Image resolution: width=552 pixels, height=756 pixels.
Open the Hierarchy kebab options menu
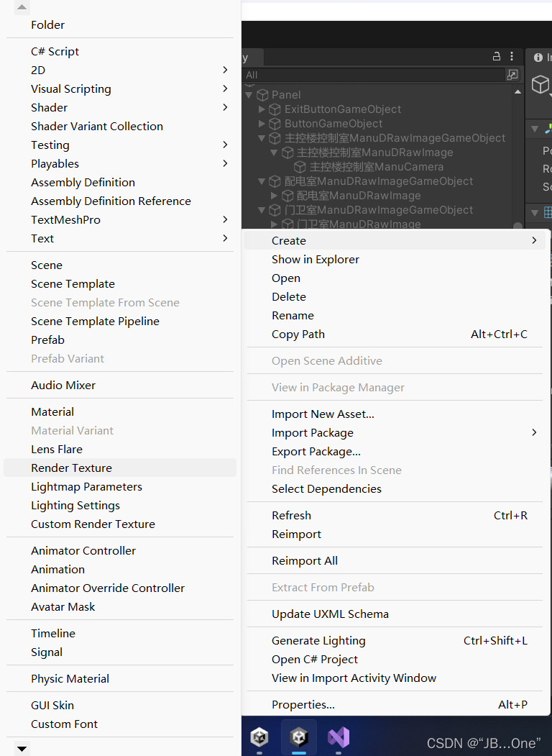click(x=512, y=56)
